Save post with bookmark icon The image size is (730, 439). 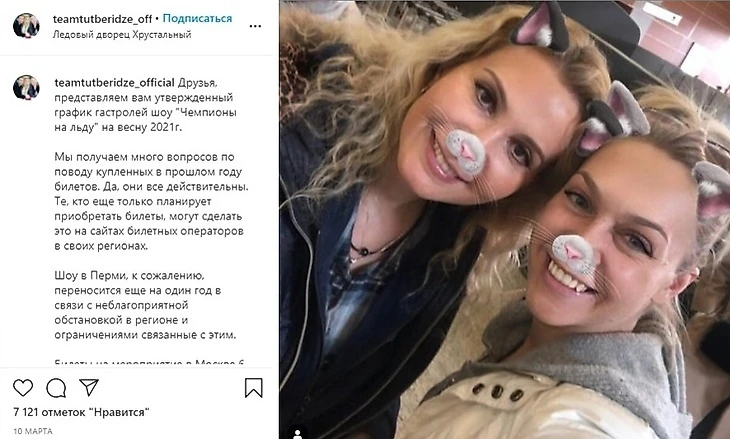coord(254,388)
